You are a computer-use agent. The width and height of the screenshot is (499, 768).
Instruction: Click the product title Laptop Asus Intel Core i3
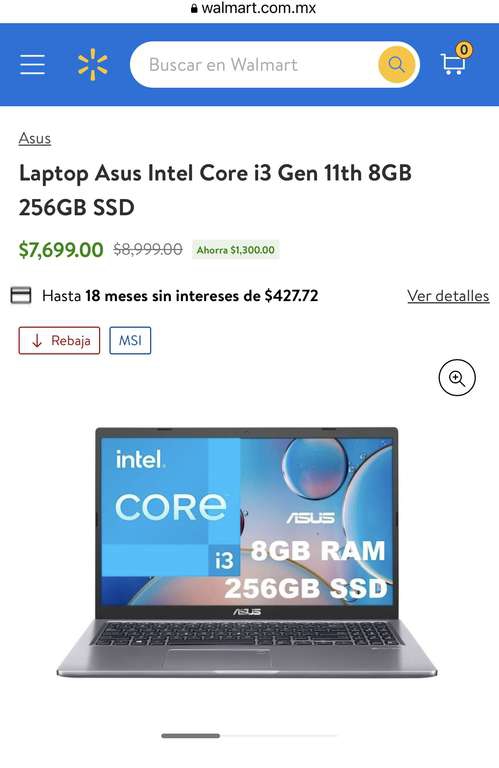[215, 190]
